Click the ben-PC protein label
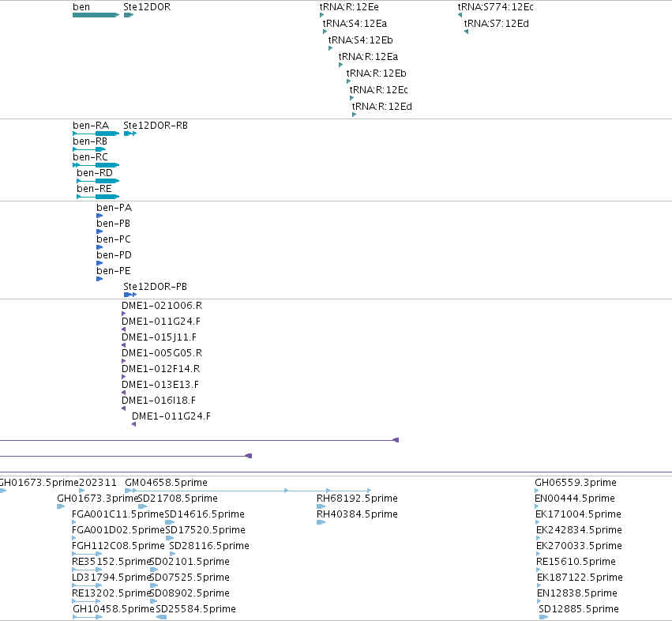The width and height of the screenshot is (672, 621). [x=114, y=239]
